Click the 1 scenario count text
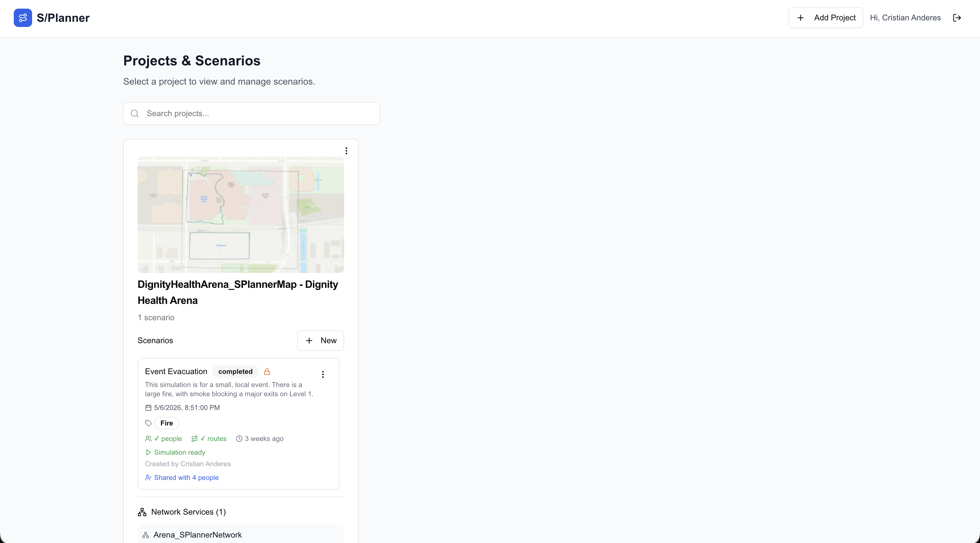 click(156, 318)
